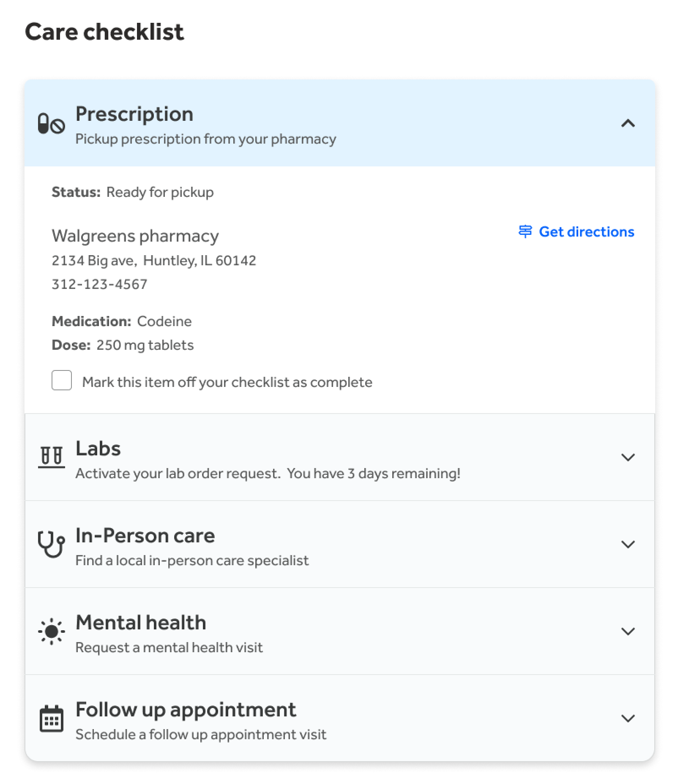The image size is (678, 784).
Task: Click the stethoscope icon beside In-Person care
Action: pos(51,545)
